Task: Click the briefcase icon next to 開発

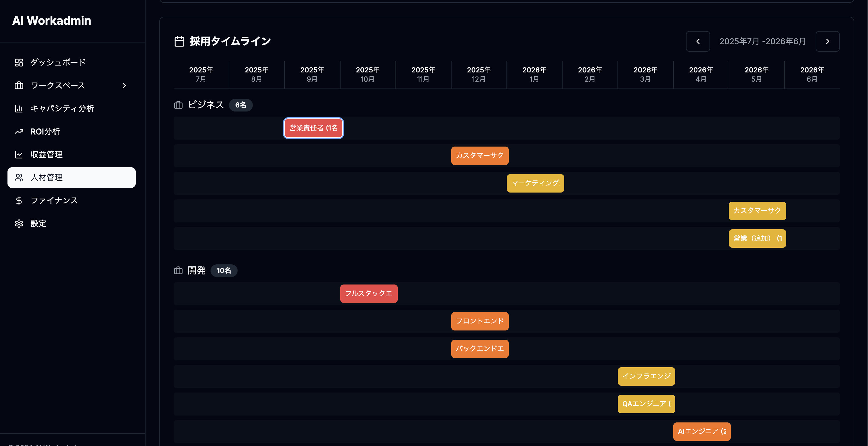Action: pos(178,271)
